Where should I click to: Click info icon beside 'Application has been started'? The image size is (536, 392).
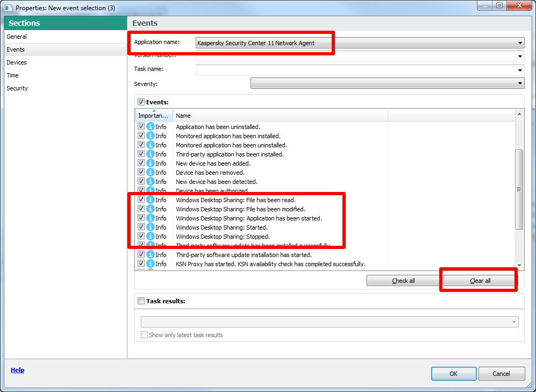click(x=151, y=218)
